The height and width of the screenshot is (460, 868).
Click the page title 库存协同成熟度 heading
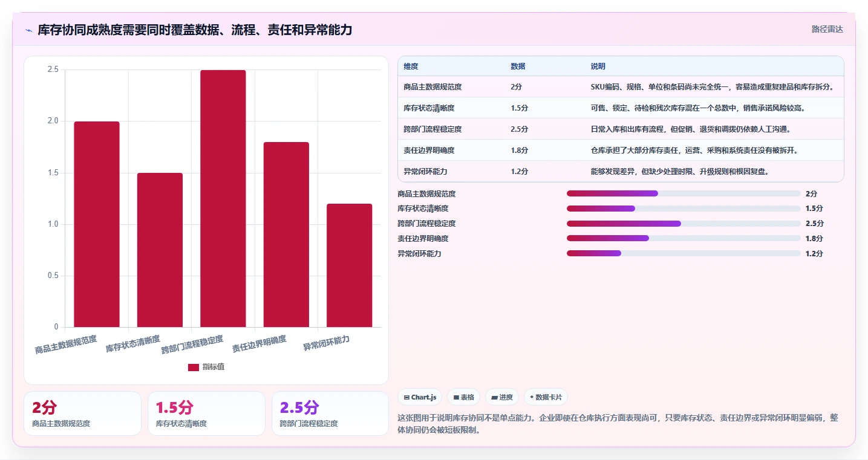click(x=195, y=30)
